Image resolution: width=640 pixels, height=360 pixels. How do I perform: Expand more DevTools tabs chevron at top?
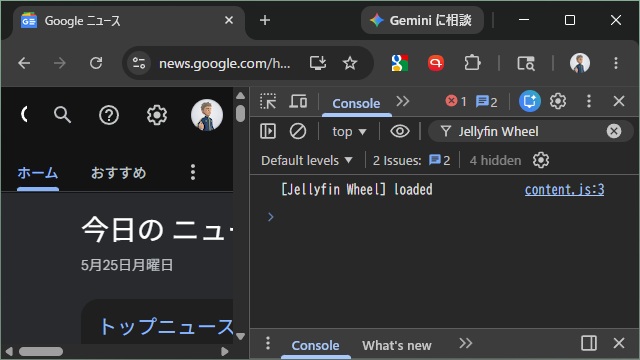[x=402, y=101]
